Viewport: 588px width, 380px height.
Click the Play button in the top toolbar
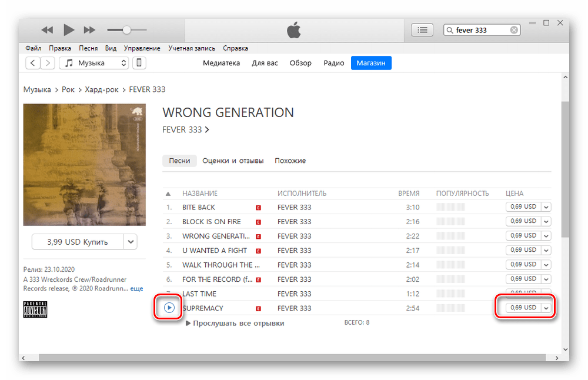69,30
